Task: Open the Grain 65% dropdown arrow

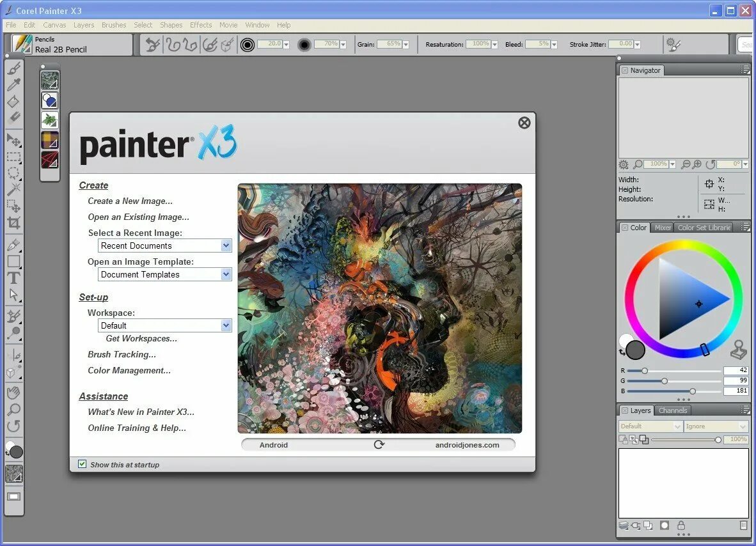Action: pos(406,44)
